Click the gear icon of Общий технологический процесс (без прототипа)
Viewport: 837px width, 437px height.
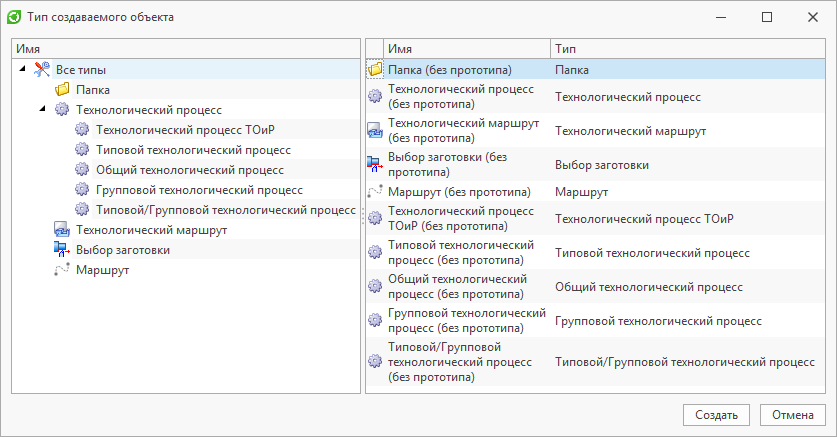click(x=375, y=286)
